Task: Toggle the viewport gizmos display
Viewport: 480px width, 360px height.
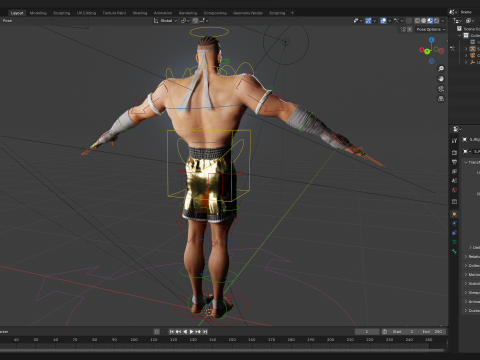Action: click(368, 21)
